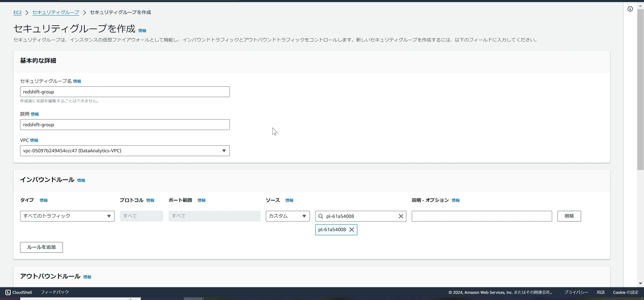Open 情報 link beside インバウンドルール heading
The height and width of the screenshot is (300, 644).
point(81,180)
